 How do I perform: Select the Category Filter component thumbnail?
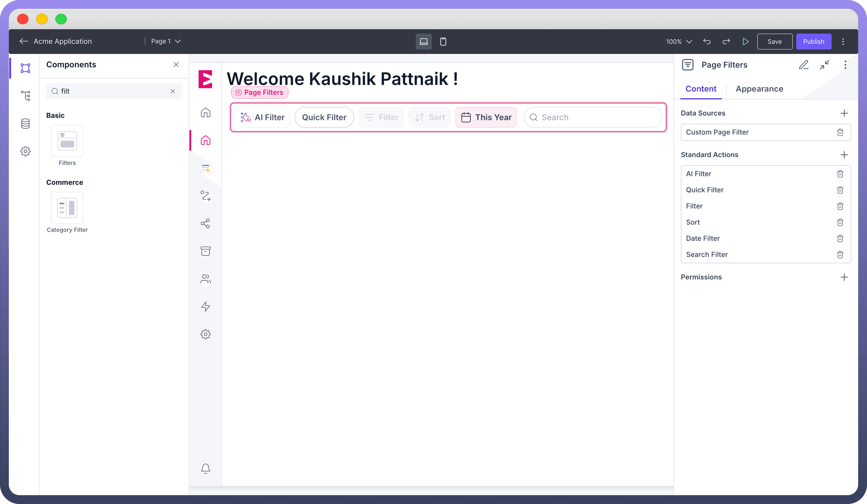click(x=67, y=208)
